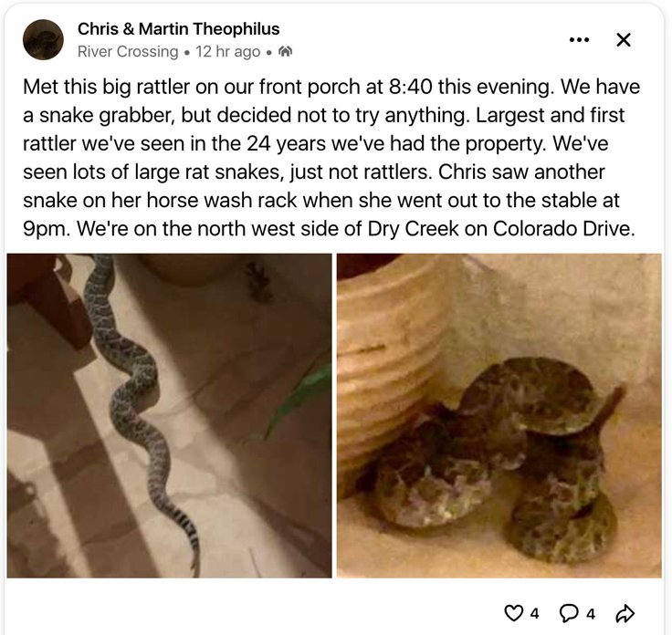Open the three-dot more options menu
Viewport: 672px width, 635px height.
(579, 40)
